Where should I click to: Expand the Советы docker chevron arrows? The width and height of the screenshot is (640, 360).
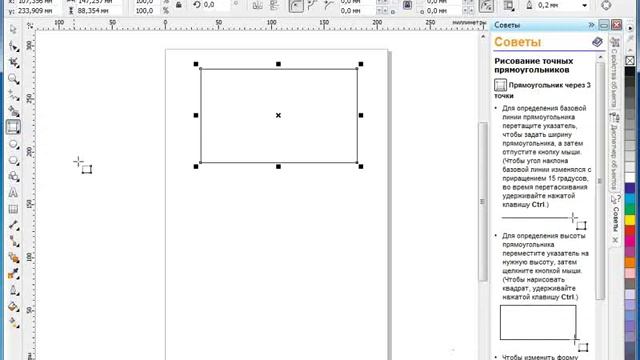click(591, 25)
